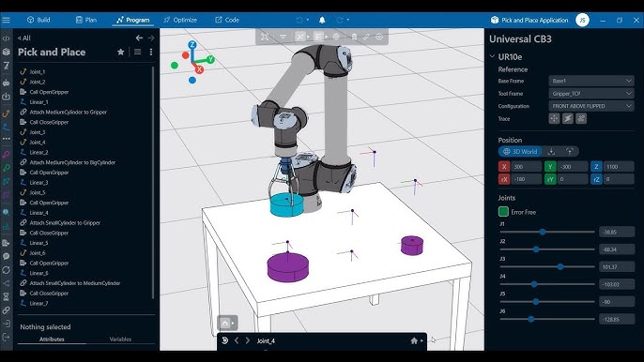Click the home icon in playback bar
Screen dimensions: 644x362
(x=414, y=340)
